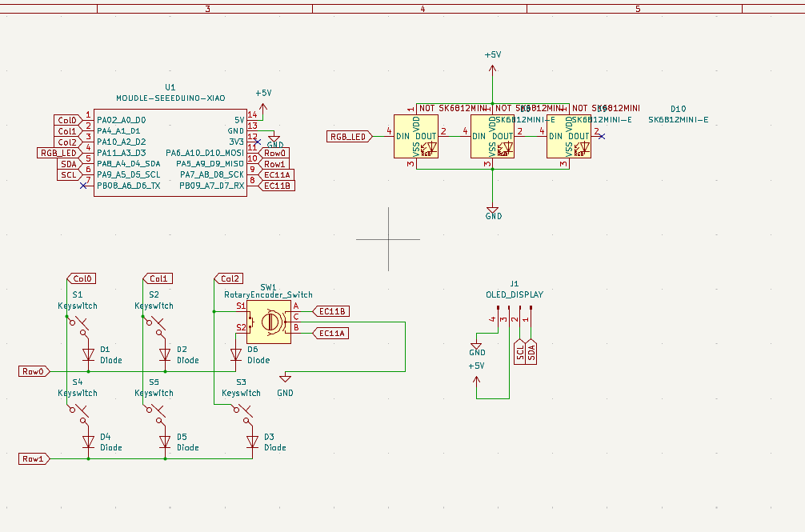Select the Row1 label on U1's right side

point(274,164)
